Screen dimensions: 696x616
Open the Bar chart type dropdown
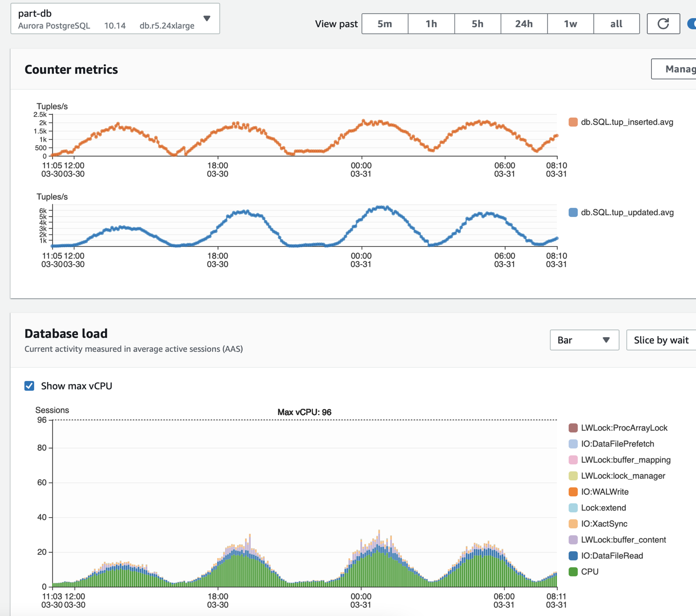[584, 340]
